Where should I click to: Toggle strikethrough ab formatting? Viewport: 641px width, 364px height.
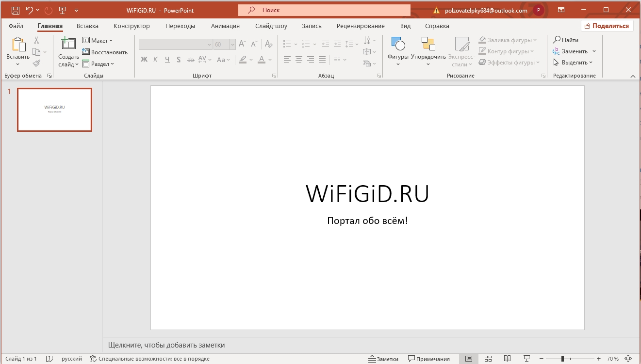click(190, 60)
